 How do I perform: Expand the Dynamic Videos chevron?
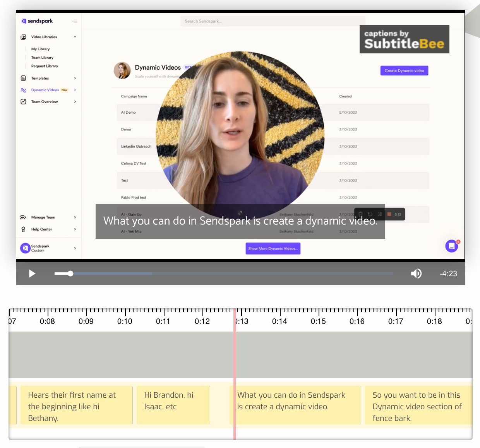coord(75,90)
